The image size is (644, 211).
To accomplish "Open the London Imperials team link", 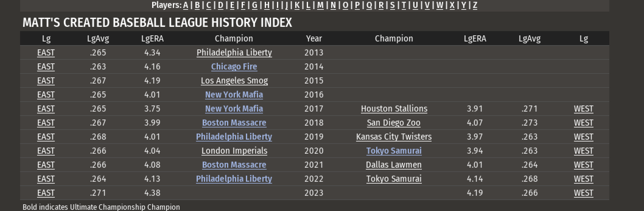I will (234, 151).
